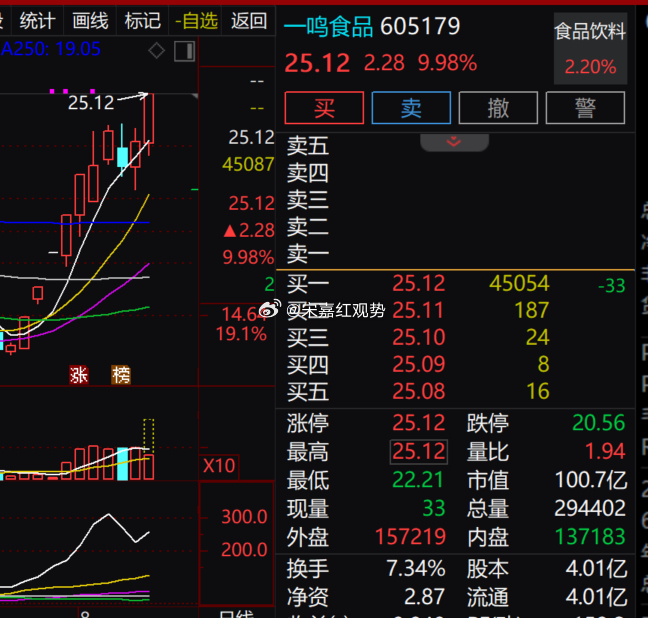Click the 买三 price 25.10
Viewport: 648px width, 618px height.
(x=419, y=337)
